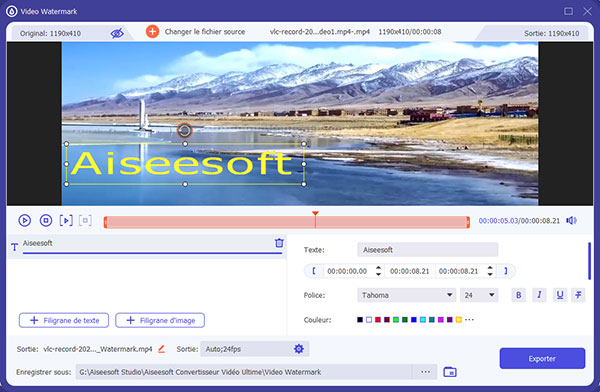The height and width of the screenshot is (392, 600).
Task: Choose the magenta color swatch
Action: pos(441,320)
